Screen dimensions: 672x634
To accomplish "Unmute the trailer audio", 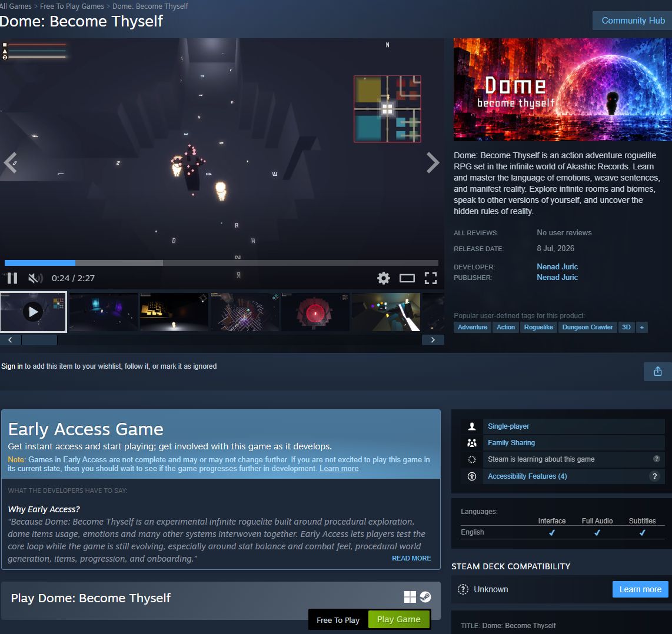I will tap(35, 278).
